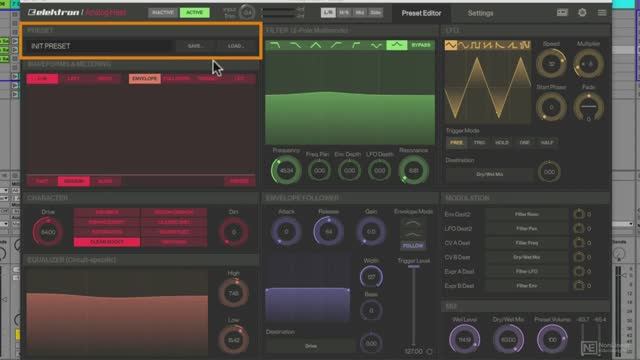Set LFO Trigger Mode to HALF
640x360 pixels.
point(547,142)
